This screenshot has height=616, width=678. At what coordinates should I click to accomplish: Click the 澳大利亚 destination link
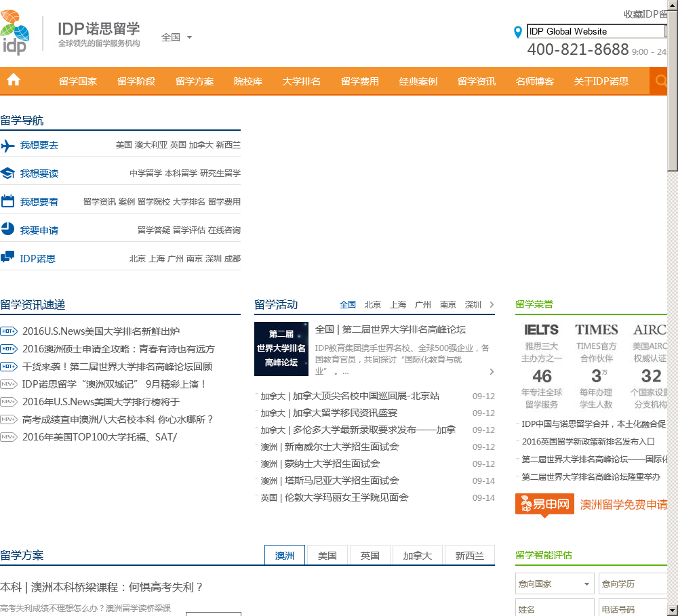coord(151,145)
